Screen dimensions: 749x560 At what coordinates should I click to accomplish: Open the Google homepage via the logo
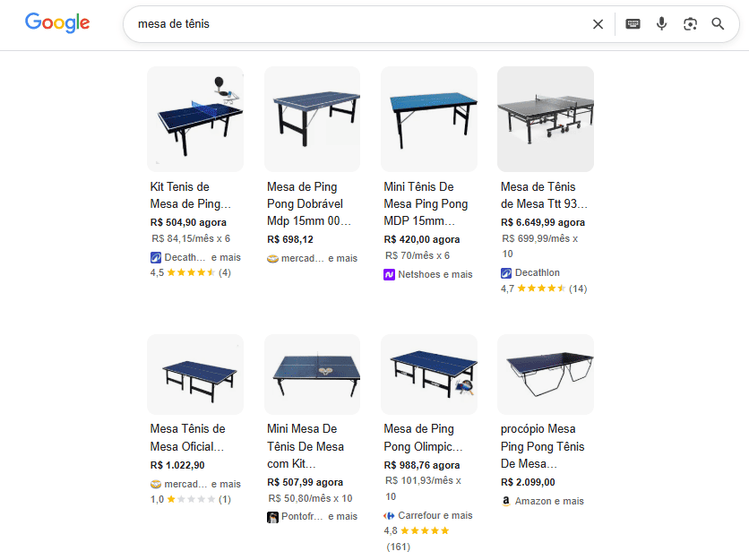[56, 23]
